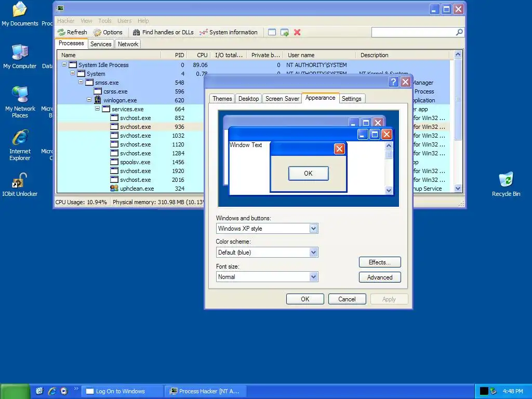Collapse the services.exe tree node
Screen dimensions: 532x399
[x=97, y=109]
